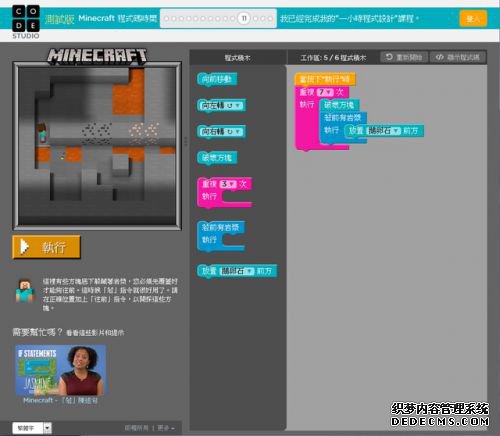Select the 向前移動 move-forward block
This screenshot has width=500, height=436.
point(217,80)
